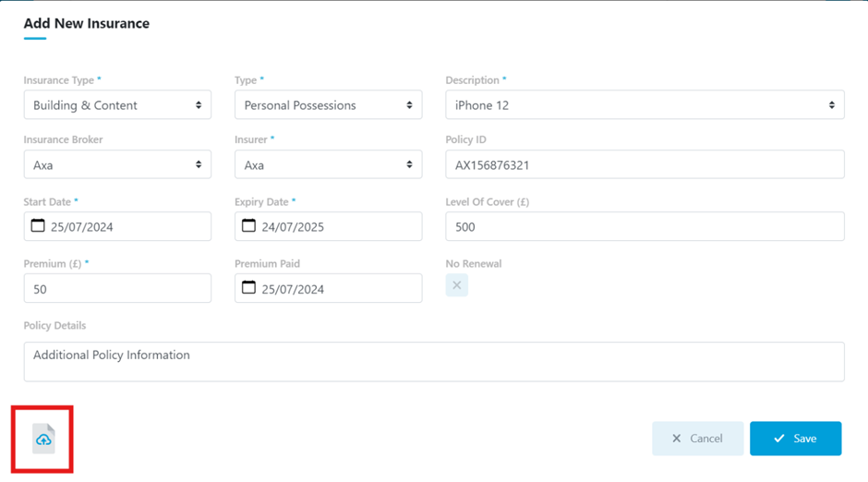The height and width of the screenshot is (482, 868).
Task: Expand the Insurance Broker dropdown
Action: tap(117, 164)
